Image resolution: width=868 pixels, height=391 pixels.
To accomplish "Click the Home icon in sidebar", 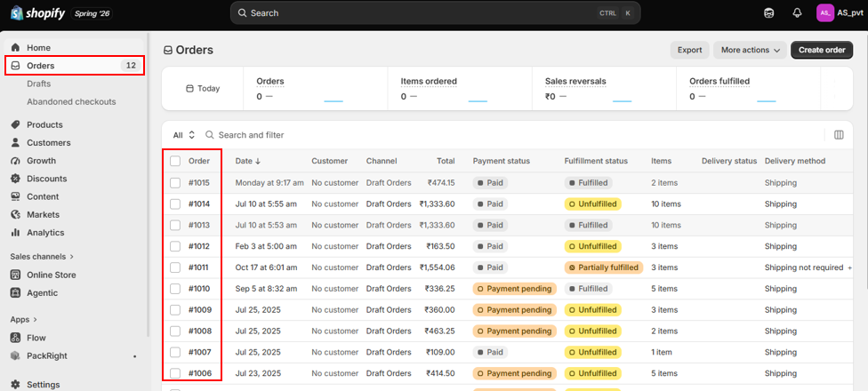I will click(15, 48).
